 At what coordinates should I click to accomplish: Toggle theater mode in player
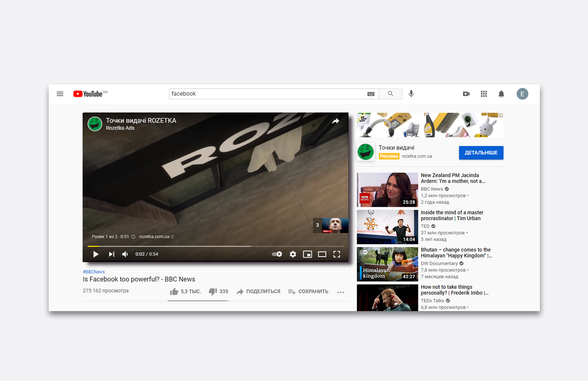tap(322, 254)
